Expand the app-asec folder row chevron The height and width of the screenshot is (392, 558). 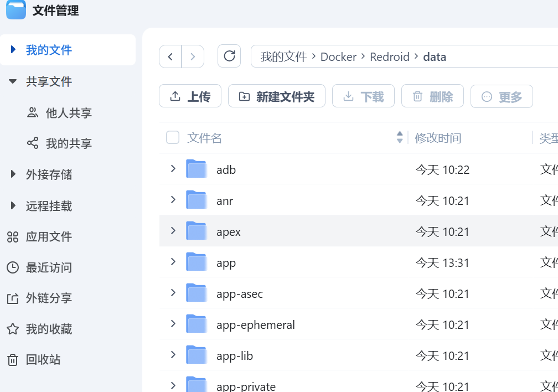pos(173,292)
